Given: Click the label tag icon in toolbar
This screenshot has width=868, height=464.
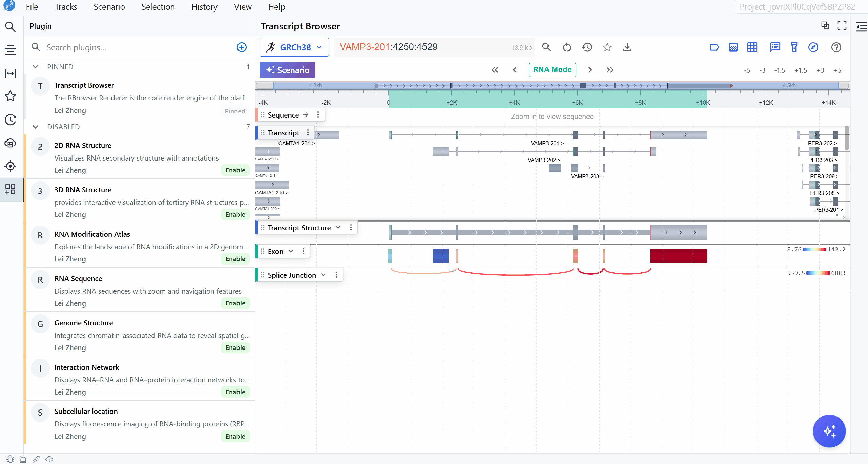Looking at the screenshot, I should pos(714,47).
